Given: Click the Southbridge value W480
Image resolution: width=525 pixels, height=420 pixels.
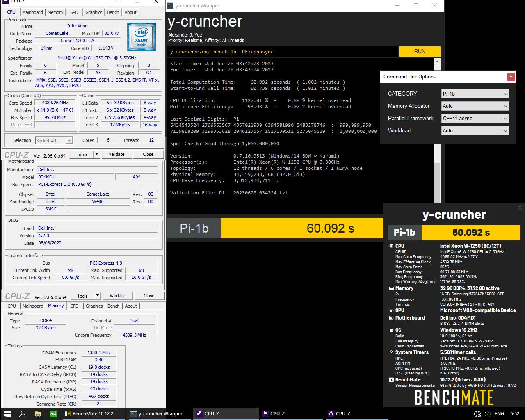Looking at the screenshot, I should pos(98,202).
